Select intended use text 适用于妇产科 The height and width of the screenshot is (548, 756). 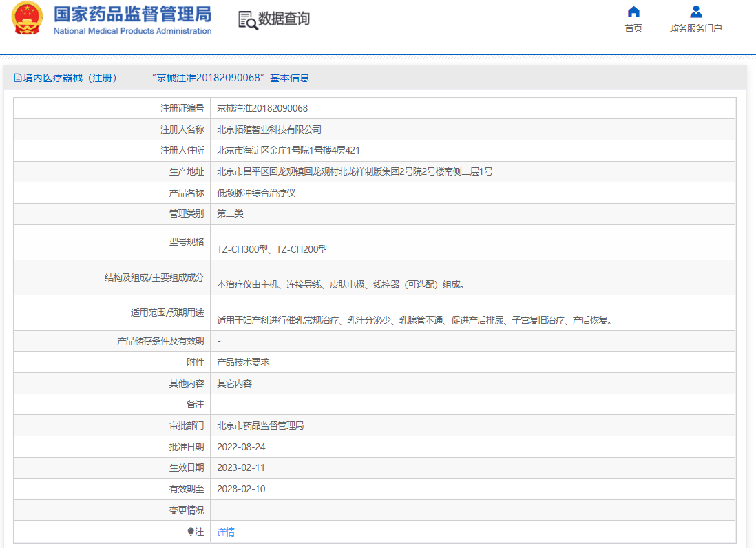414,320
